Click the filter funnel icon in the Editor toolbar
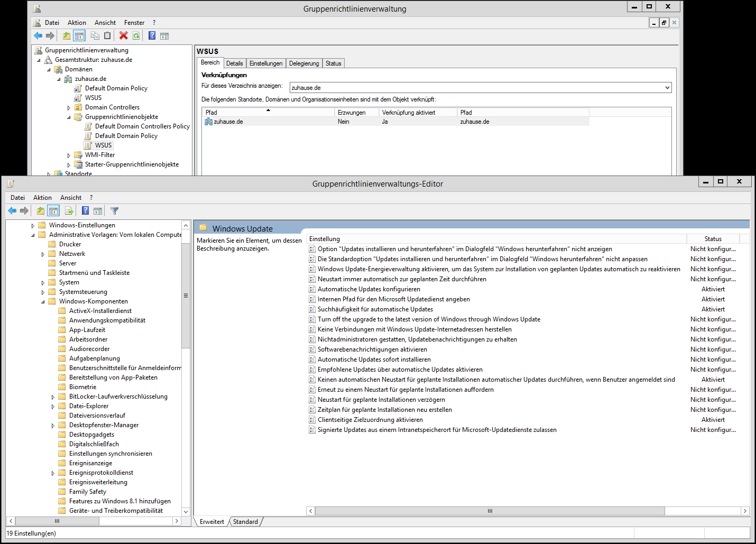 (x=114, y=211)
